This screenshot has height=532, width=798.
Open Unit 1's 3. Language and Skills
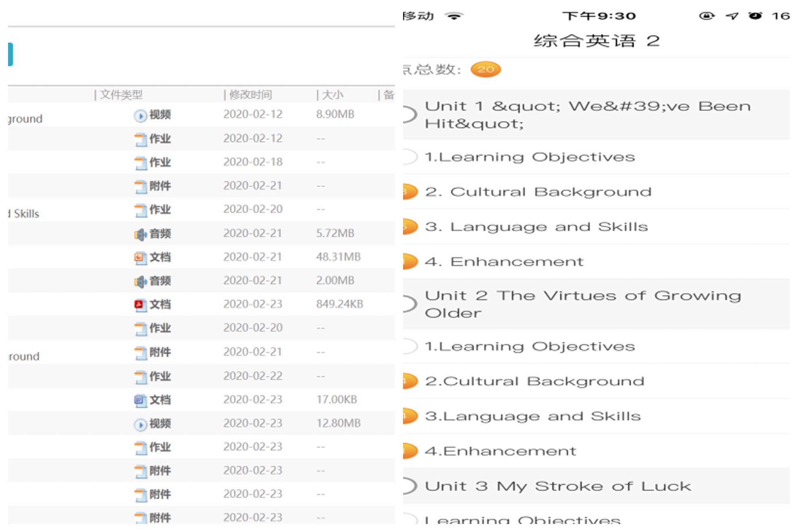point(536,227)
